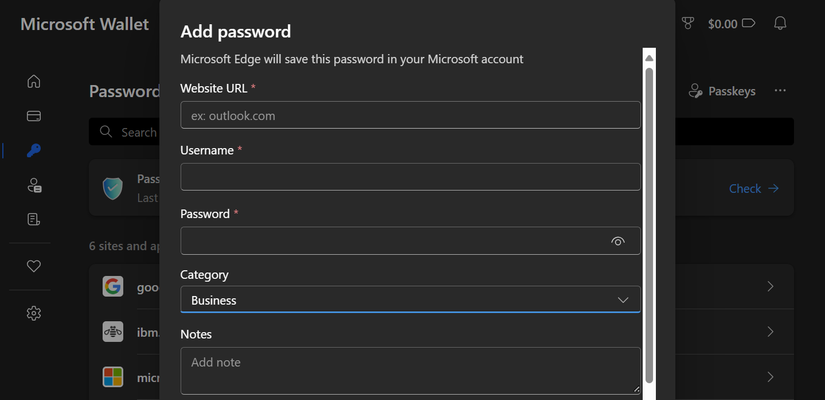Expand the Google site entry chevron
Viewport: 825px width, 400px height.
[770, 287]
